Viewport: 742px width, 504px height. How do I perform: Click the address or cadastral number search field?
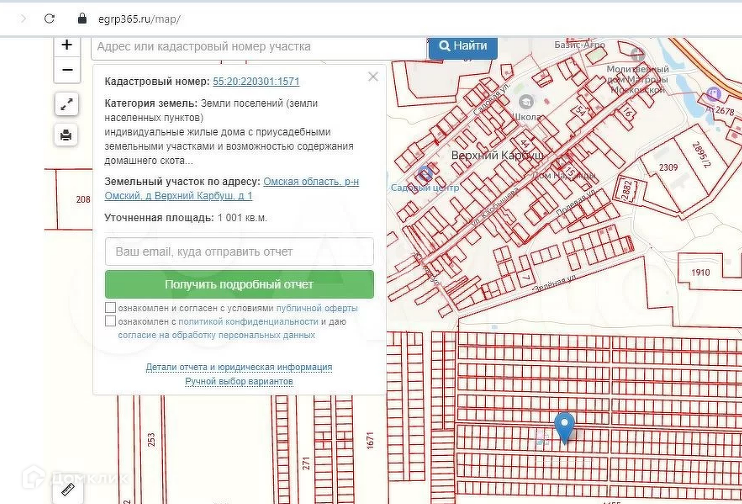click(x=258, y=46)
